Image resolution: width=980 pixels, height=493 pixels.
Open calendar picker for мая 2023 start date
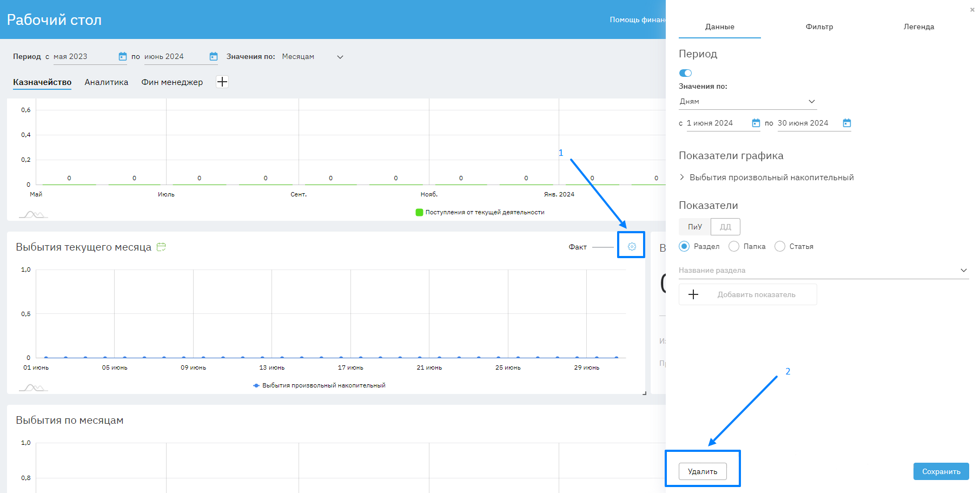(122, 56)
